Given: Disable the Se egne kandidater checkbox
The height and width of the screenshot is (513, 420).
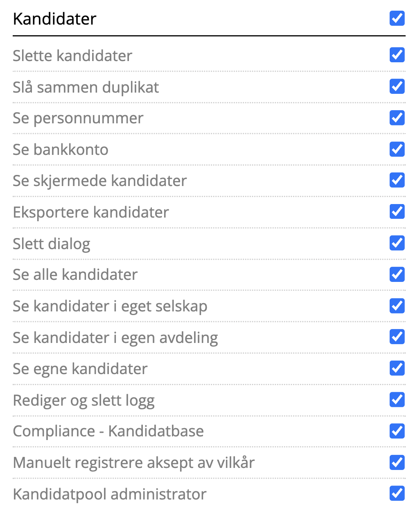Looking at the screenshot, I should (x=397, y=368).
